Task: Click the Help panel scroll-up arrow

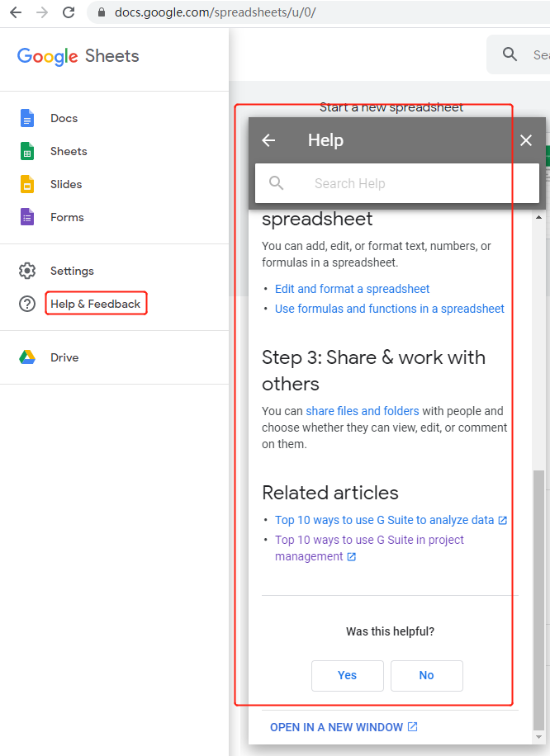Action: pyautogui.click(x=538, y=217)
